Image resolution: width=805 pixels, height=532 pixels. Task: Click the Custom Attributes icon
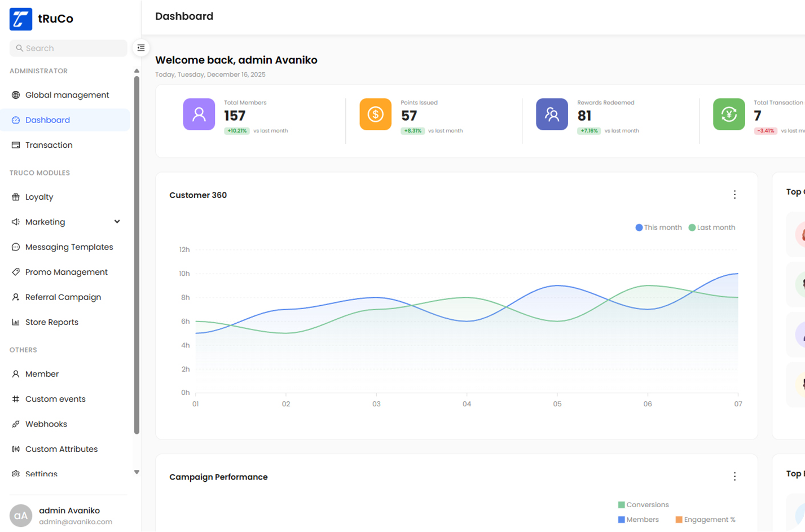(15, 449)
